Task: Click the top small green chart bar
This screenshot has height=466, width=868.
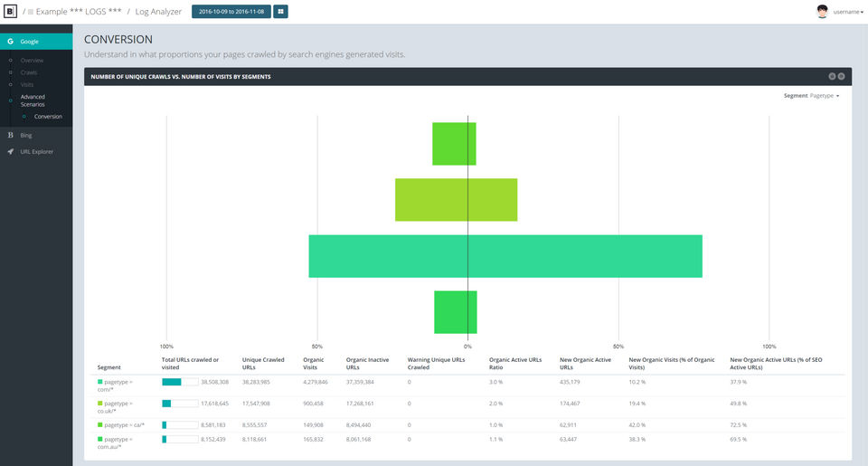Action: (x=454, y=144)
